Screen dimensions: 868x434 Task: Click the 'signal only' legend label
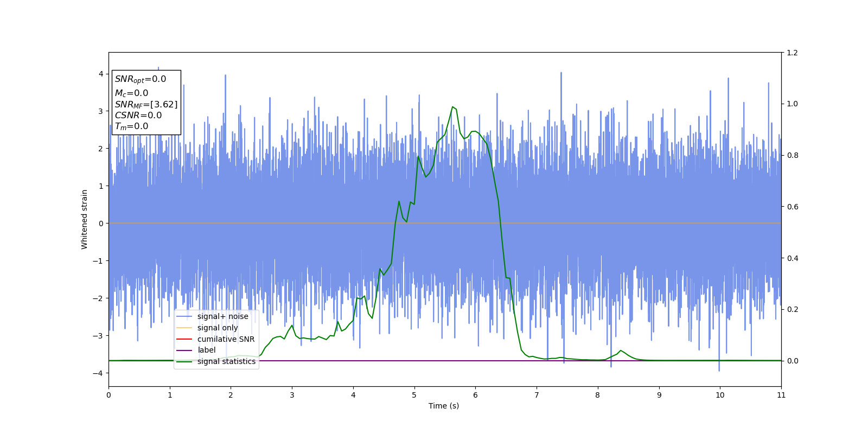point(218,328)
